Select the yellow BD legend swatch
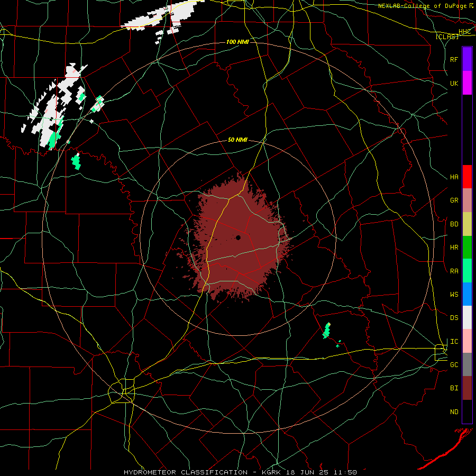 (x=467, y=224)
